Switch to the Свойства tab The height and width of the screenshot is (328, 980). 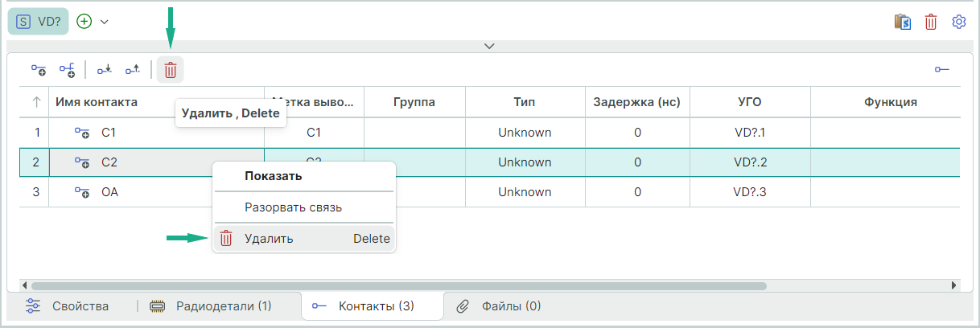pyautogui.click(x=80, y=305)
